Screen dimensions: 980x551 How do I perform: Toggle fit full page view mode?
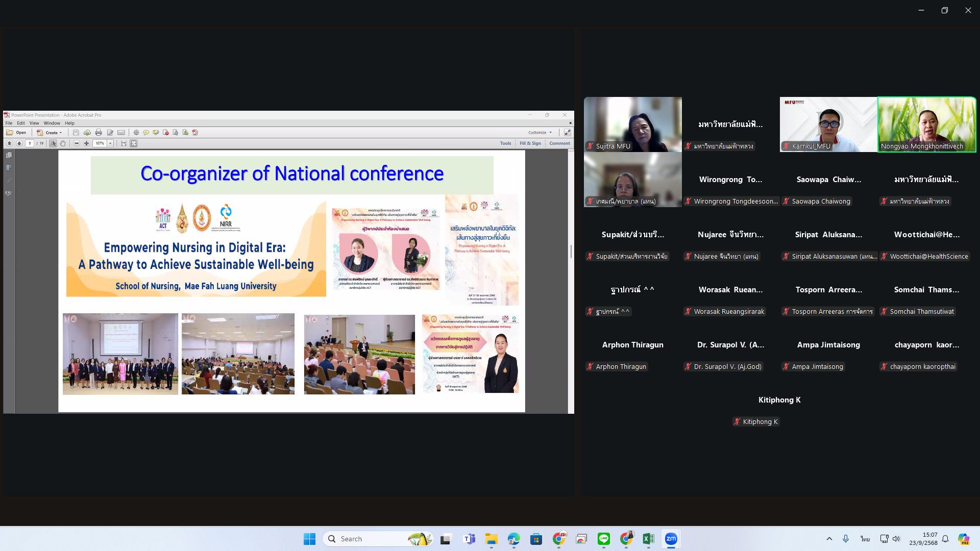(x=134, y=143)
